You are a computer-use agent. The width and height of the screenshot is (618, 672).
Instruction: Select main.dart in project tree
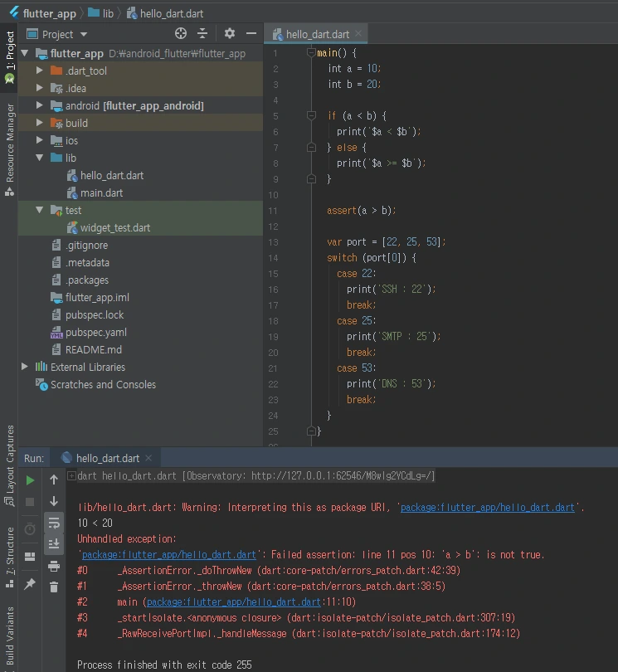click(101, 192)
